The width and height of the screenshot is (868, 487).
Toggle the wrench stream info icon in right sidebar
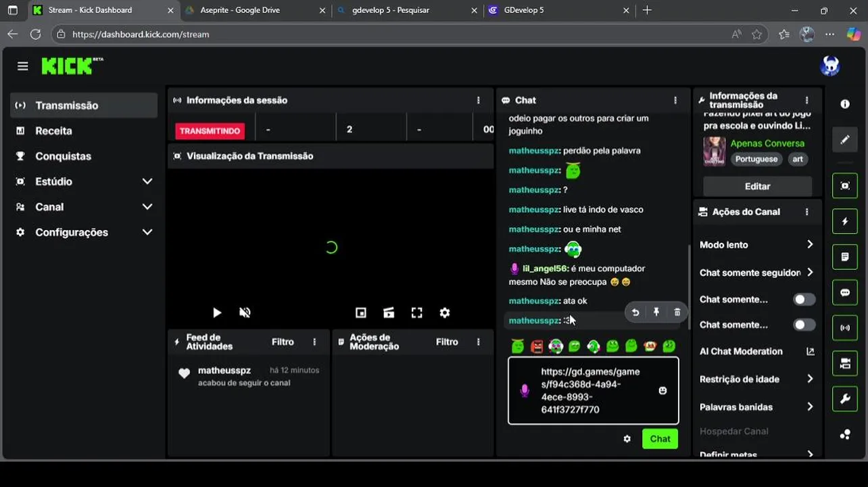845,399
